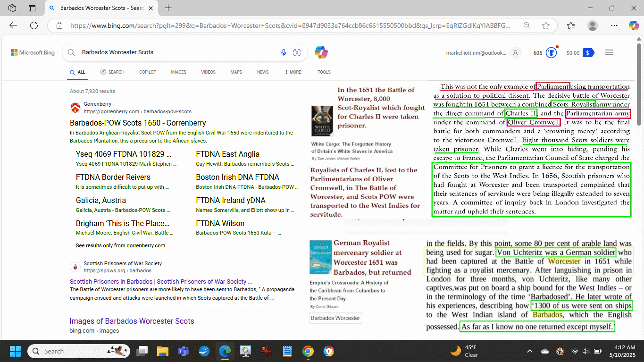Open Edge Settings and more menu

[x=614, y=25]
